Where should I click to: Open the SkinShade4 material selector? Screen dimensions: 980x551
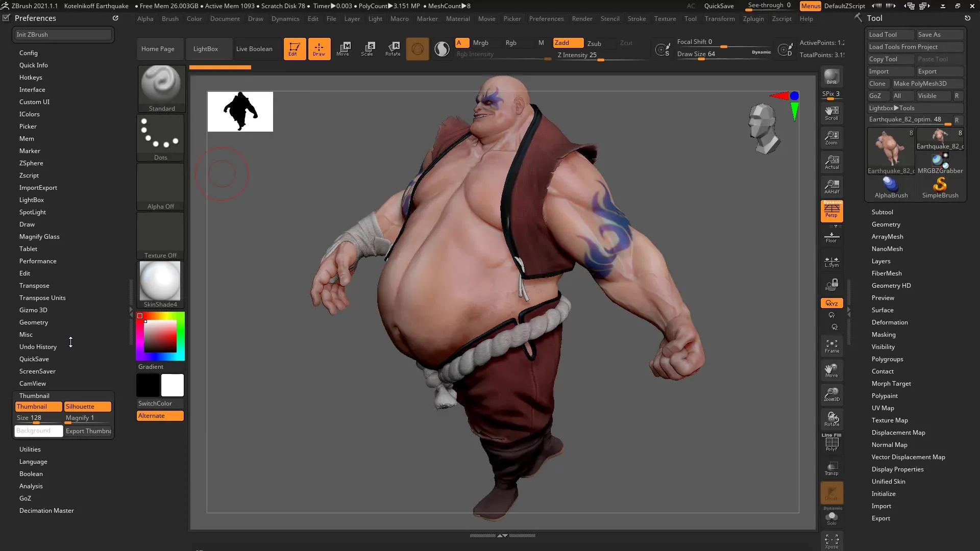[160, 285]
